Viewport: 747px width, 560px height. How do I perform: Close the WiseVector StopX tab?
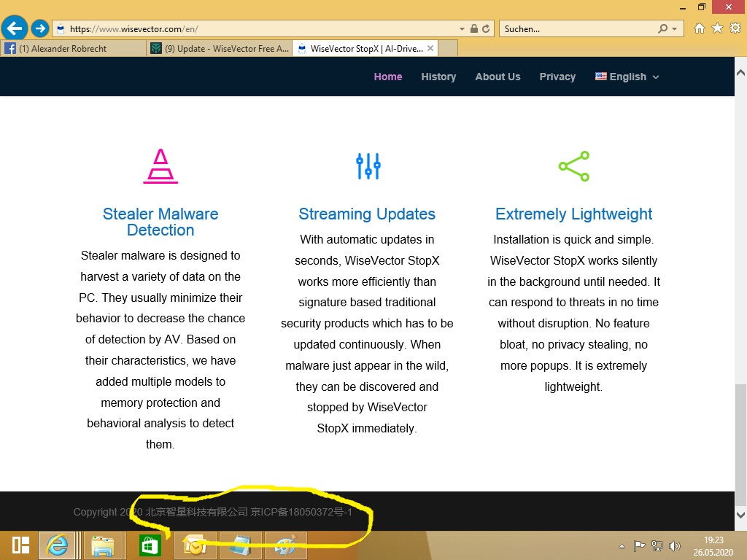(x=430, y=48)
